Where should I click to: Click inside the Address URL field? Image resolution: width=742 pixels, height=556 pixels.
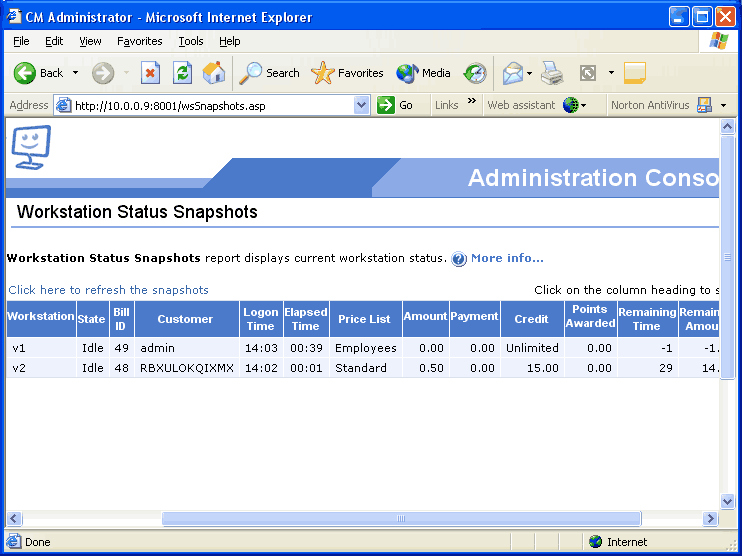point(213,106)
